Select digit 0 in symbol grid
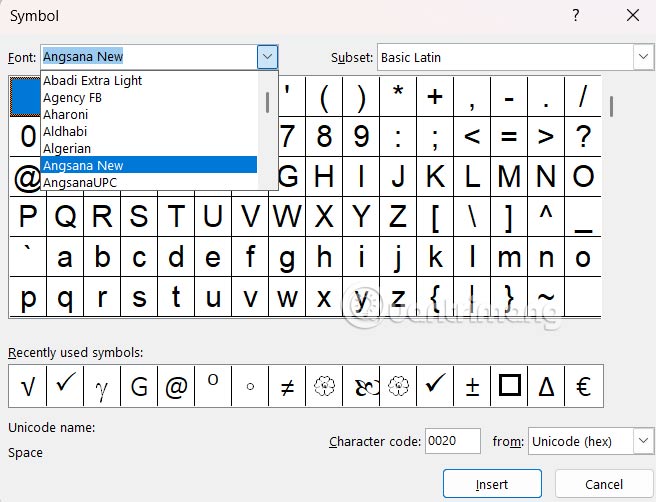The width and height of the screenshot is (656, 502). click(26, 136)
